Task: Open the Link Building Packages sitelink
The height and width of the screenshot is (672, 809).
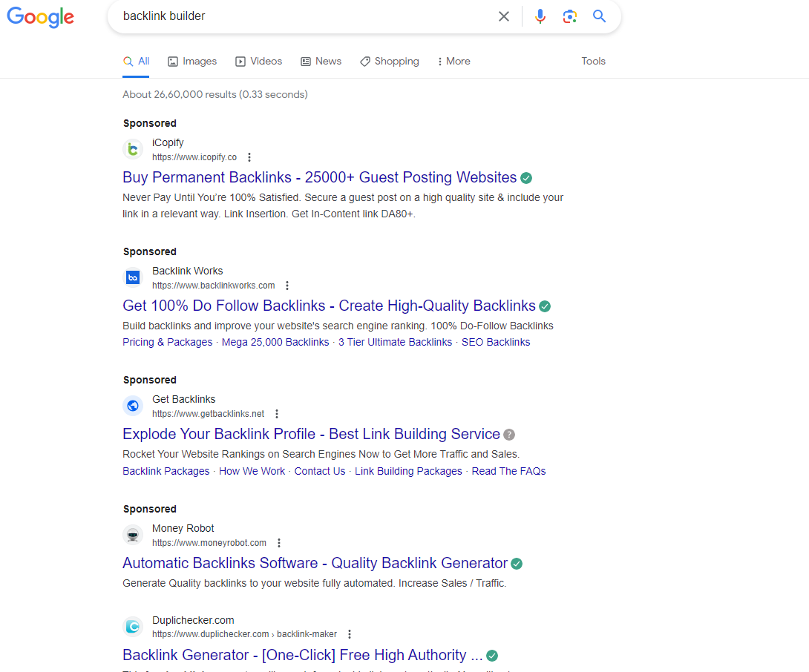Action: coord(408,472)
